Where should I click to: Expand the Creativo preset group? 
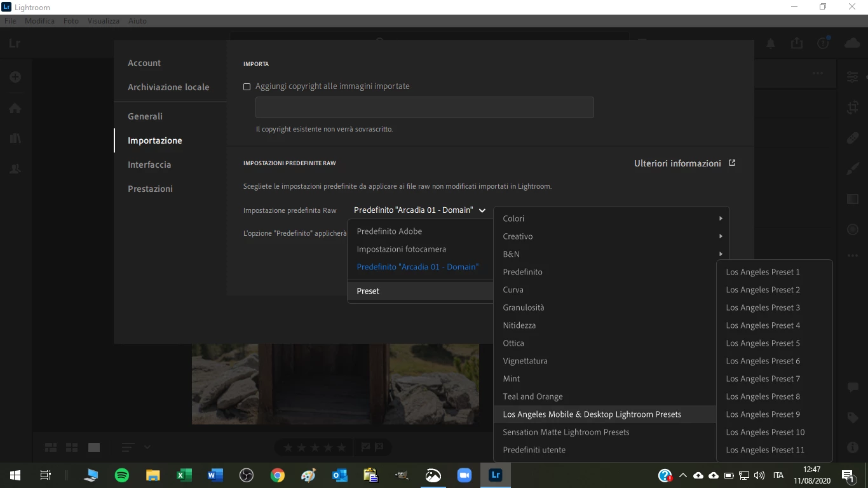612,236
